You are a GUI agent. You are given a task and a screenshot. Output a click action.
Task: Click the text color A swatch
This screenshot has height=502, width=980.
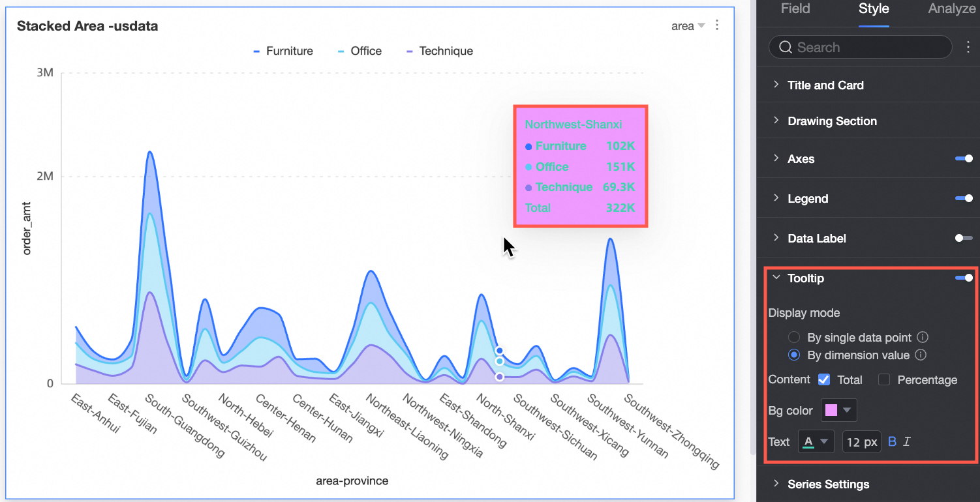point(809,441)
